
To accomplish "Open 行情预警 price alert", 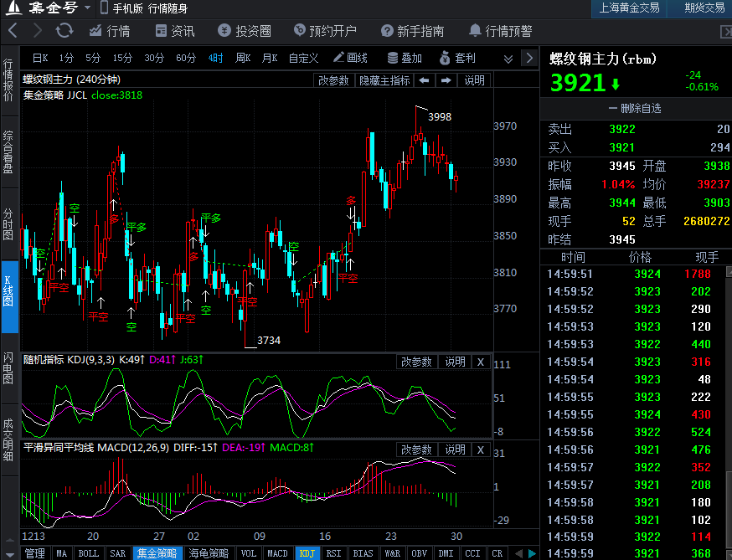I will tap(500, 31).
